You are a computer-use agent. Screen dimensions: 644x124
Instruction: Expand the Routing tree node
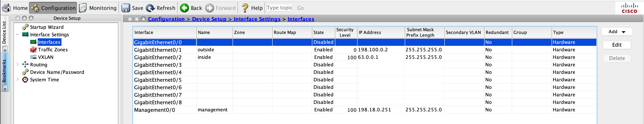[17, 65]
